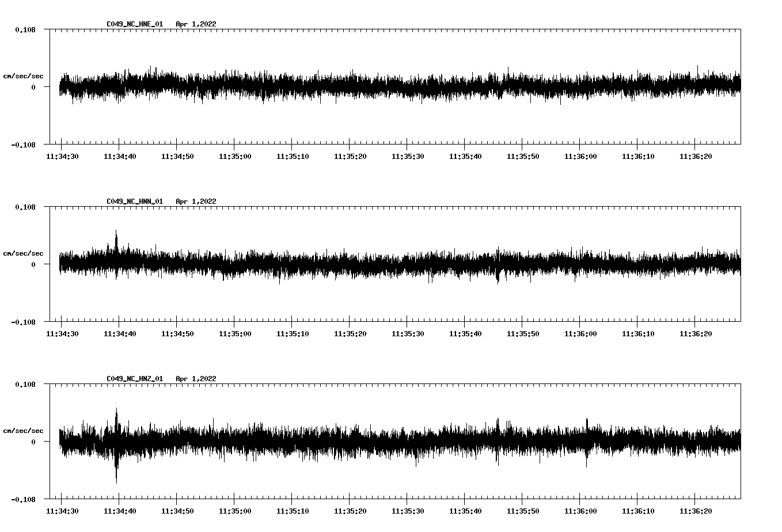This screenshot has width=782, height=532.
Task: Click the 11:35:30 time label under HNN plot
Action: [x=408, y=334]
